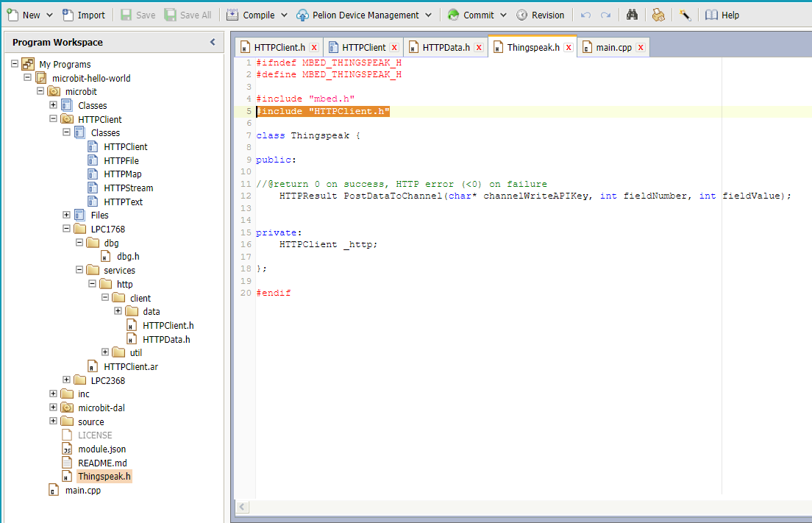Expand the Files node
812x523 pixels.
[66, 214]
